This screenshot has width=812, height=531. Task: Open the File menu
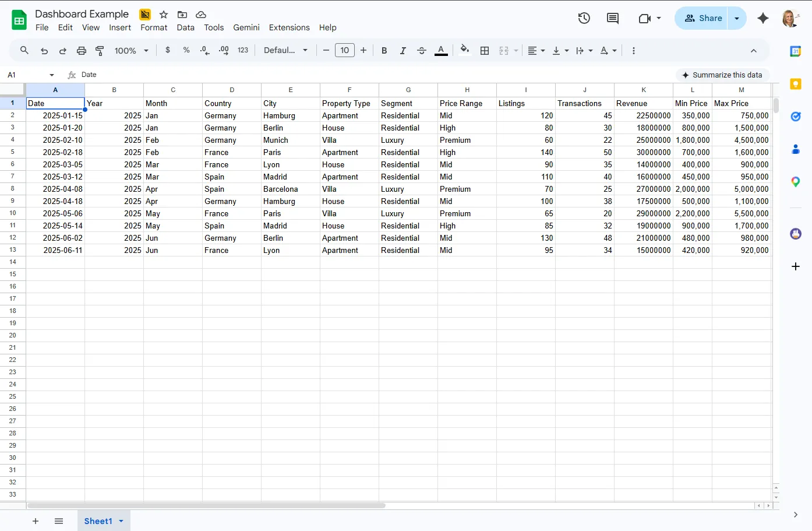tap(42, 27)
